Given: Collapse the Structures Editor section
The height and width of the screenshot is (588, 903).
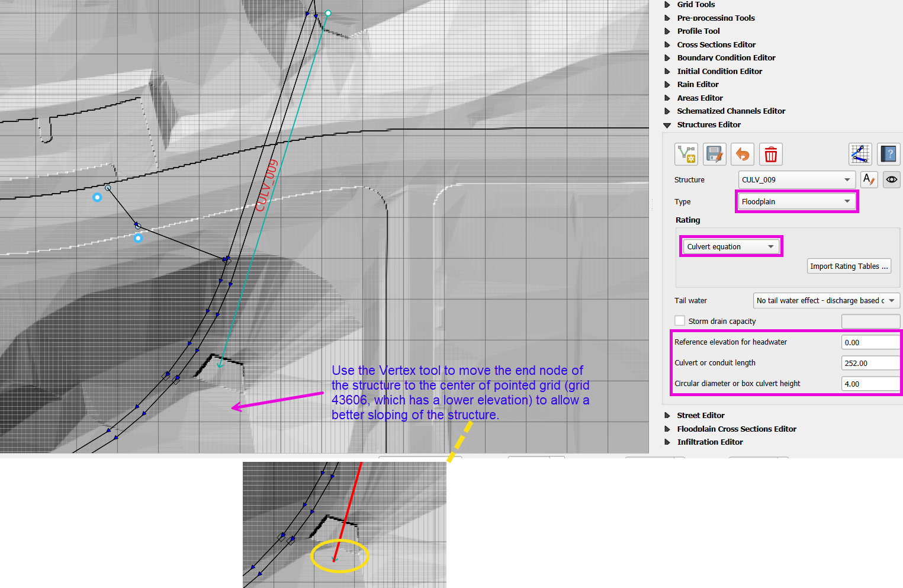Looking at the screenshot, I should (x=667, y=124).
